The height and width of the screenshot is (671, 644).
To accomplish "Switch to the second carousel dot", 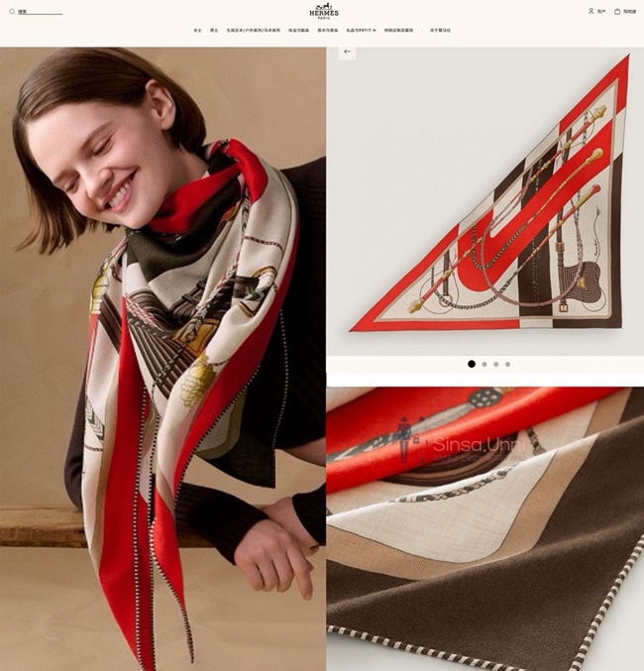I will point(484,364).
